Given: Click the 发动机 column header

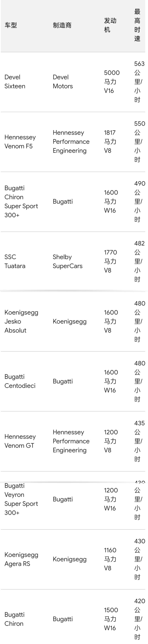Looking at the screenshot, I should click(x=110, y=25).
